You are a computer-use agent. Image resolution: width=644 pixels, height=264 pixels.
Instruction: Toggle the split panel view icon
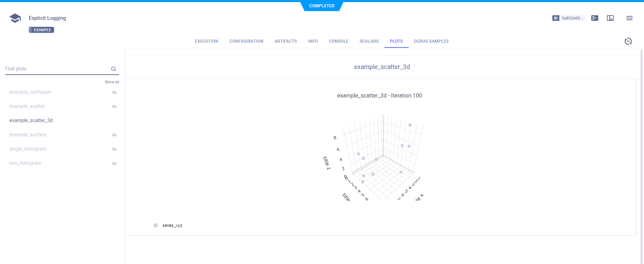pyautogui.click(x=610, y=18)
